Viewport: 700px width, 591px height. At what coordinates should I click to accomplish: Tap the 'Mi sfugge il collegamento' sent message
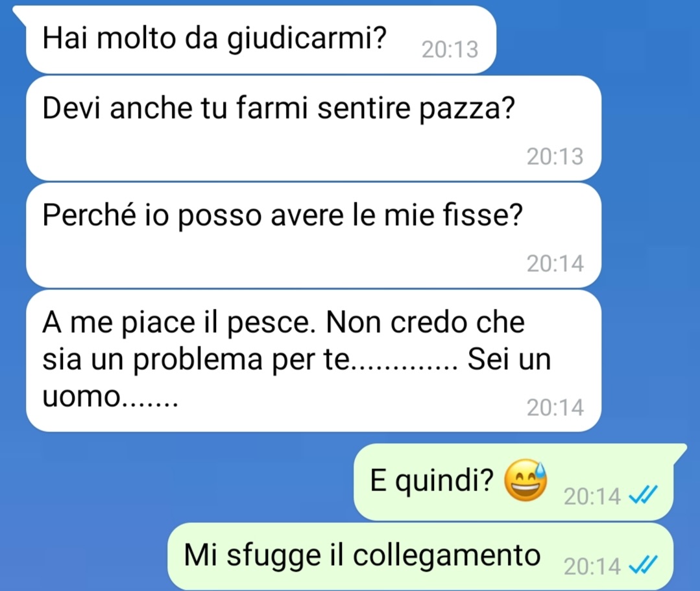(x=420, y=557)
